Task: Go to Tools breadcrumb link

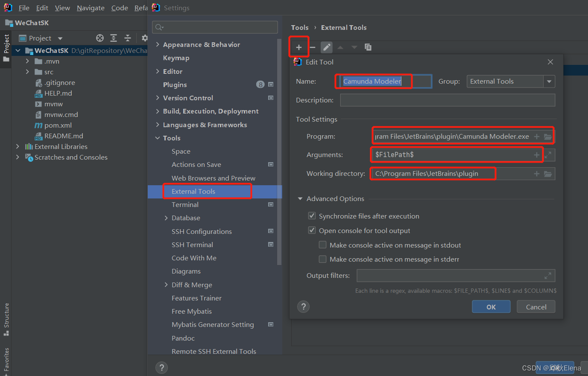Action: (300, 27)
